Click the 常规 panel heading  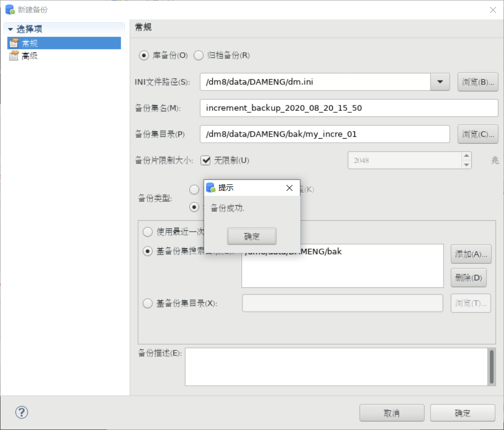(143, 27)
